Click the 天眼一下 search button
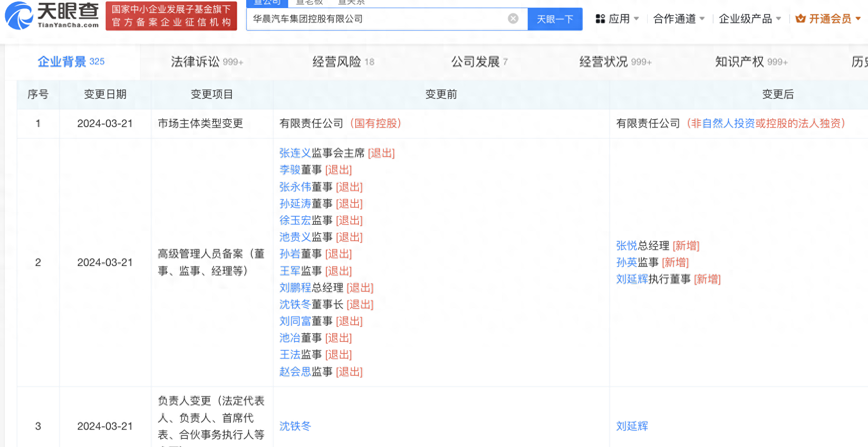The image size is (868, 447). (555, 19)
